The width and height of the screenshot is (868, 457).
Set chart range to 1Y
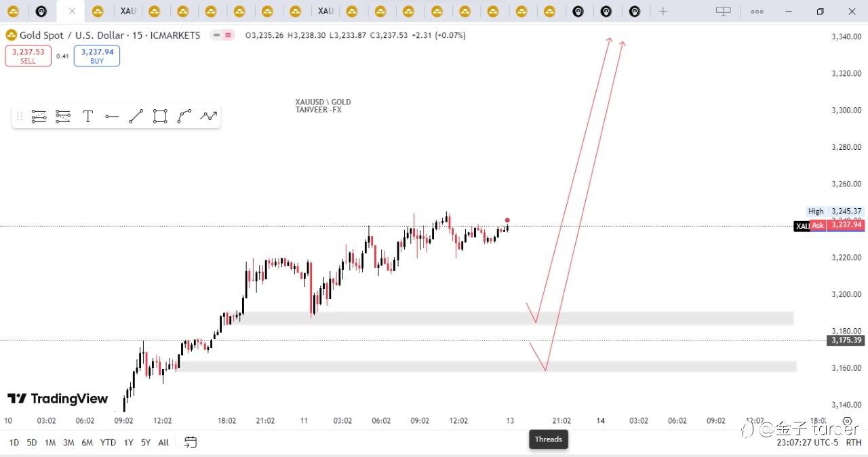pyautogui.click(x=128, y=443)
